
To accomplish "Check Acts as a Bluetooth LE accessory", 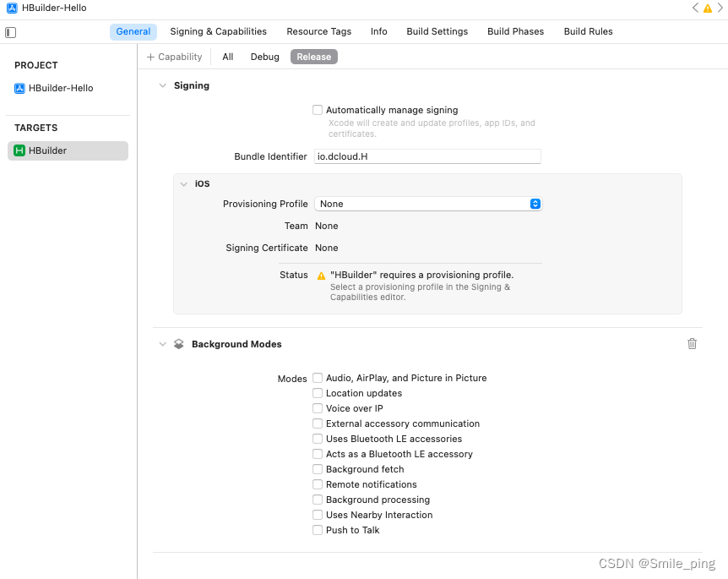I will pyautogui.click(x=318, y=454).
